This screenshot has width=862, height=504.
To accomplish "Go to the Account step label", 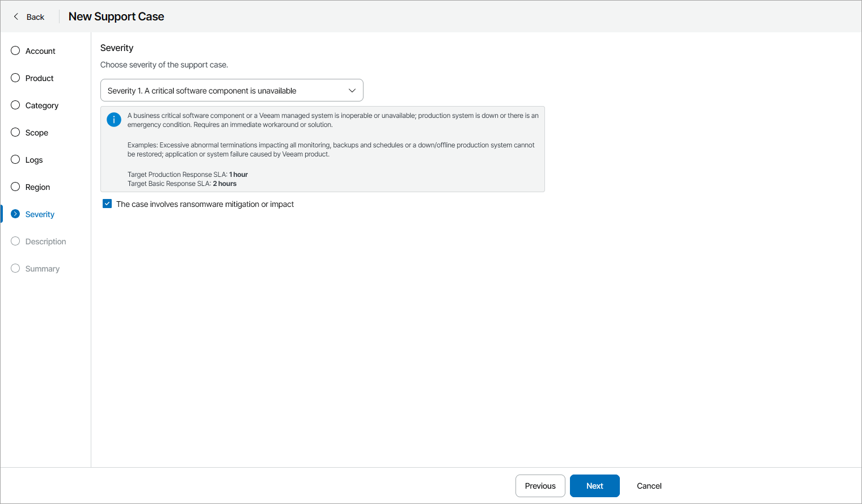I will (x=40, y=51).
